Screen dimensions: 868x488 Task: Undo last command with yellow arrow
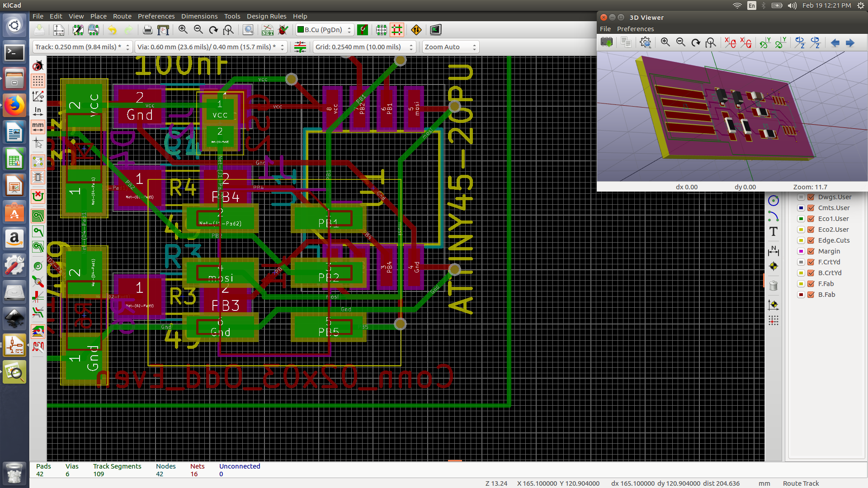(x=113, y=30)
